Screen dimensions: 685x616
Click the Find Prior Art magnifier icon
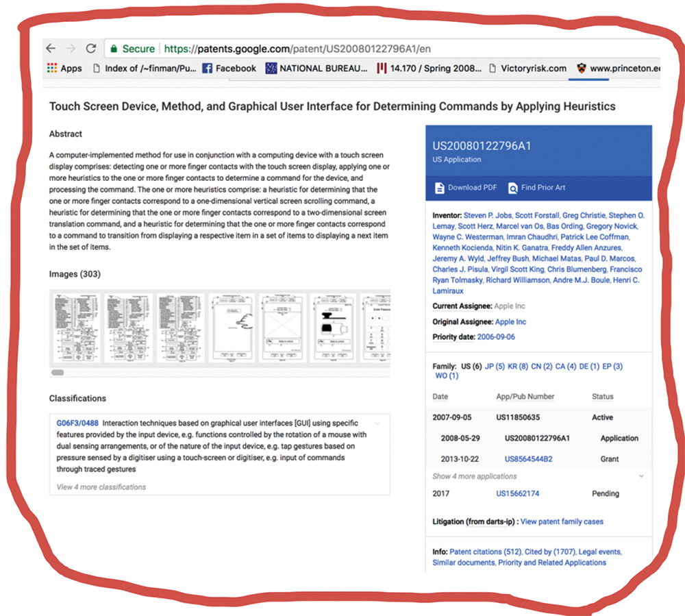pyautogui.click(x=513, y=188)
